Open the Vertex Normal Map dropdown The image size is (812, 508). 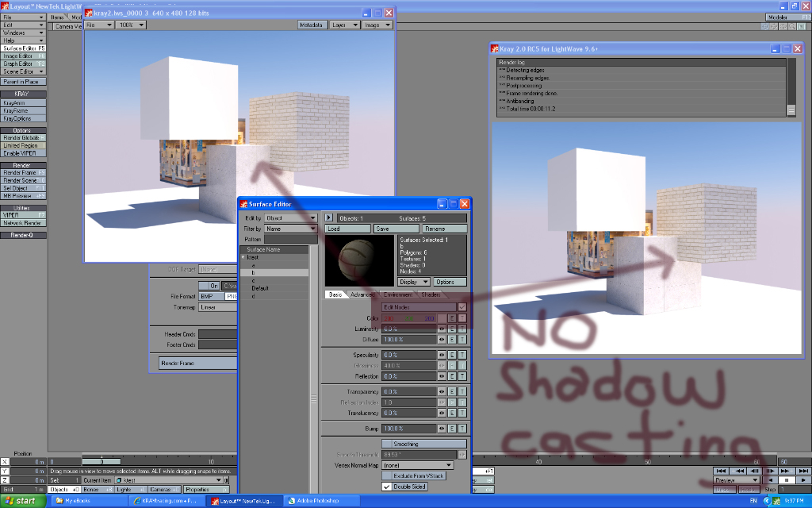point(417,465)
